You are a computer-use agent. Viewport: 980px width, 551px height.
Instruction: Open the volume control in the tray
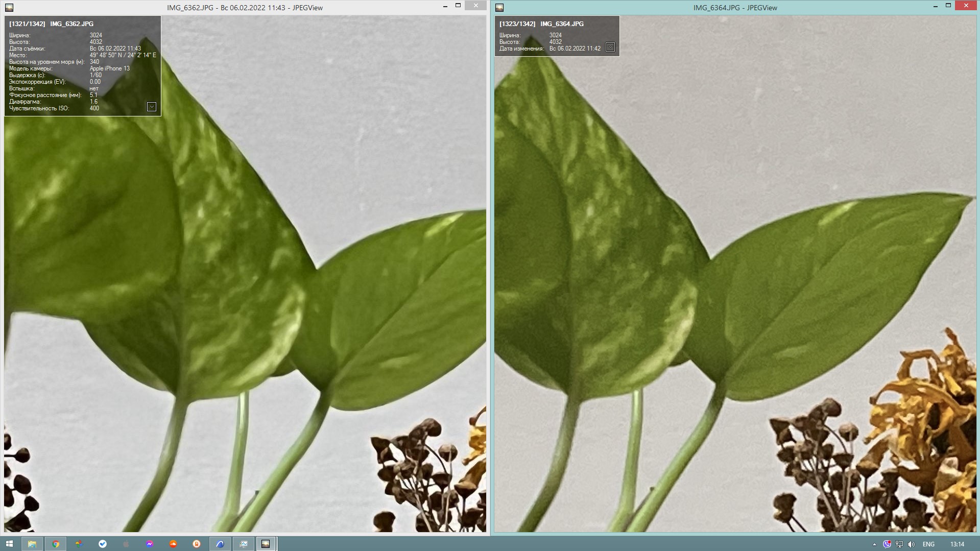(x=912, y=544)
